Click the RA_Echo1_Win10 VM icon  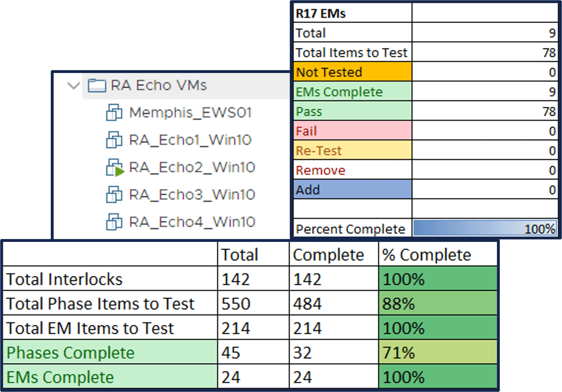114,140
